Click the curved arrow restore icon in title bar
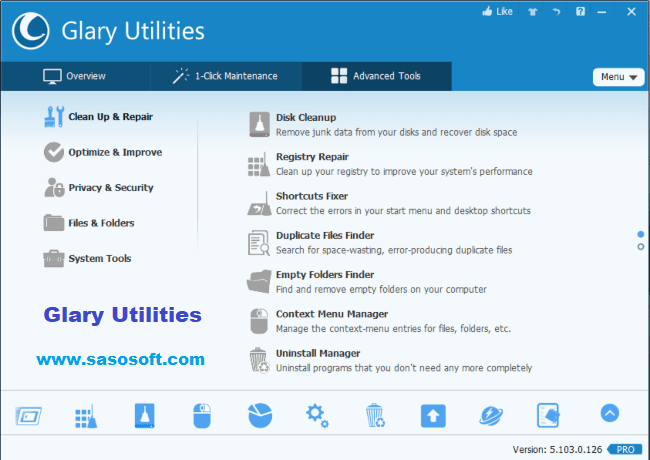This screenshot has height=460, width=650. tap(556, 12)
